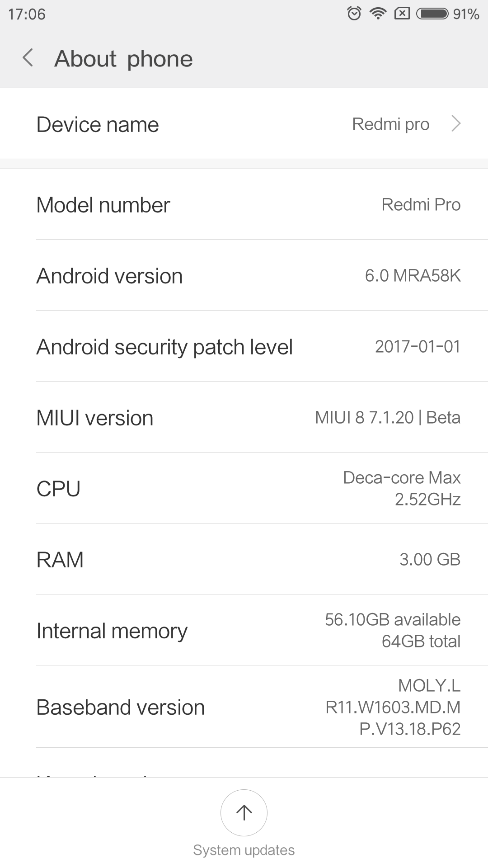Tap the MIUI version entry
The image size is (488, 868).
pyautogui.click(x=244, y=418)
